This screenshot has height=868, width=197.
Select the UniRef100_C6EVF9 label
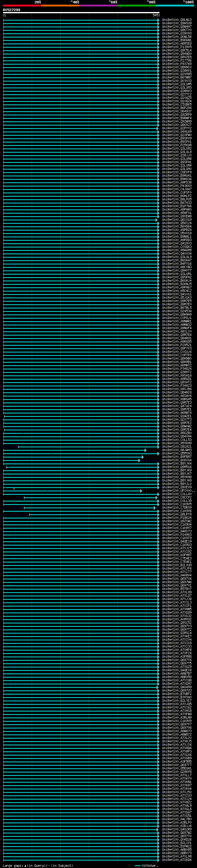coord(177,172)
